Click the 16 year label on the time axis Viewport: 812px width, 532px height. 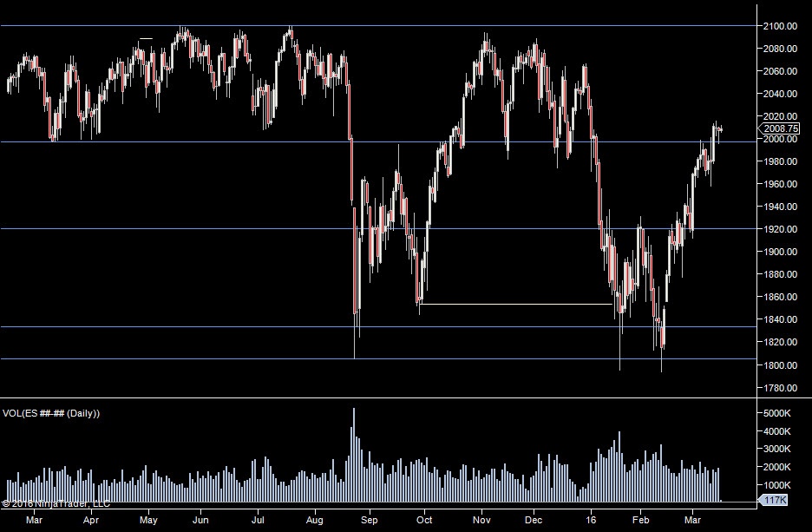[591, 522]
